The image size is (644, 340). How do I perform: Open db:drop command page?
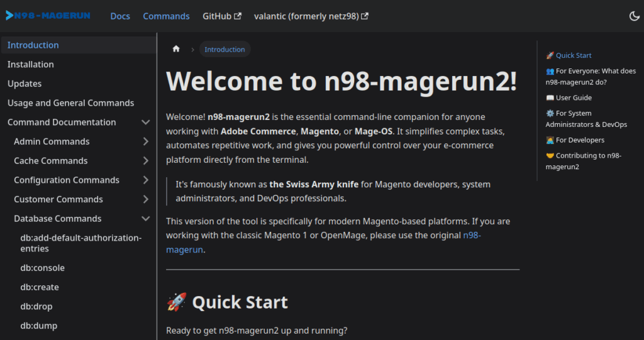coord(36,307)
